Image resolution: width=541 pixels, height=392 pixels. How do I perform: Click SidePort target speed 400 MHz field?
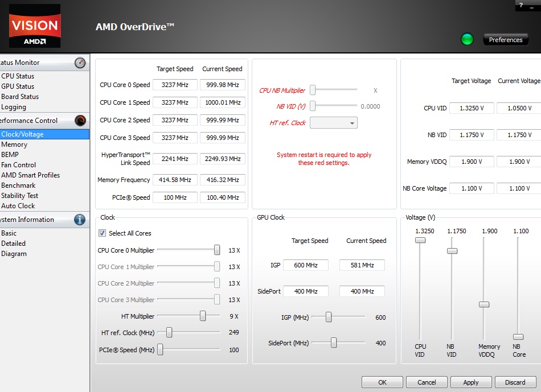[306, 291]
